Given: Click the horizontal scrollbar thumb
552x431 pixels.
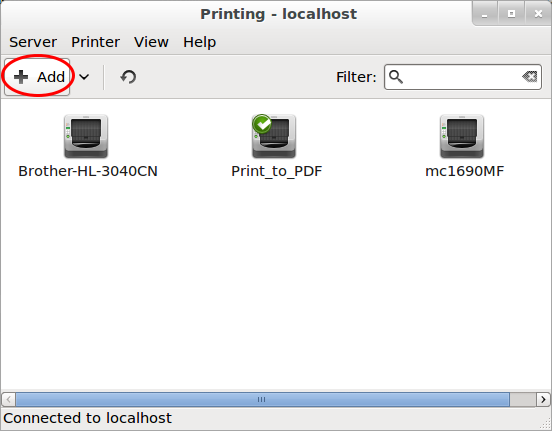Looking at the screenshot, I should 262,399.
